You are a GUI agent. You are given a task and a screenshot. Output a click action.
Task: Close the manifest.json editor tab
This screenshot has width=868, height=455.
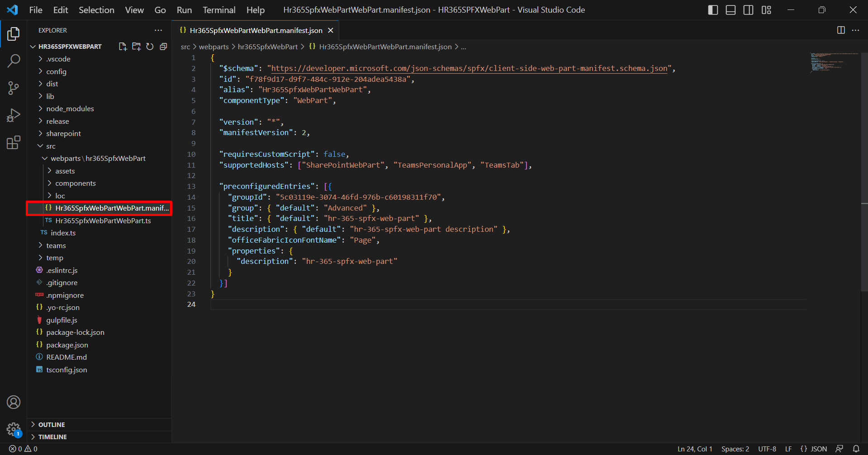[331, 30]
